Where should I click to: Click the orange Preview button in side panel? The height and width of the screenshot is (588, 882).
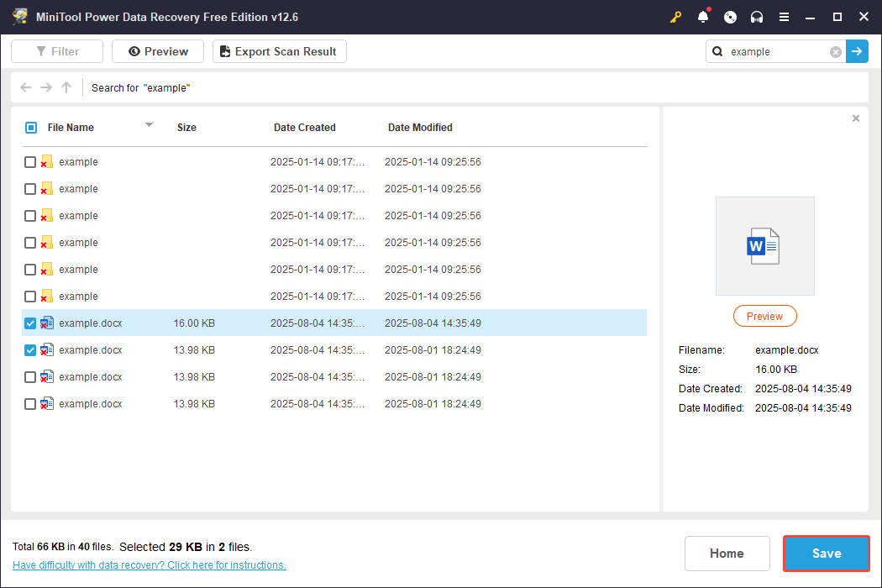(765, 316)
